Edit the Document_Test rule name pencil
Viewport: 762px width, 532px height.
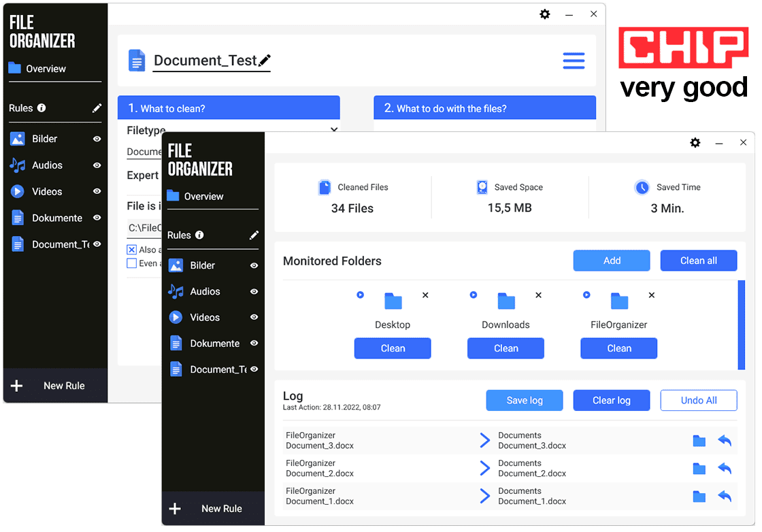click(265, 61)
